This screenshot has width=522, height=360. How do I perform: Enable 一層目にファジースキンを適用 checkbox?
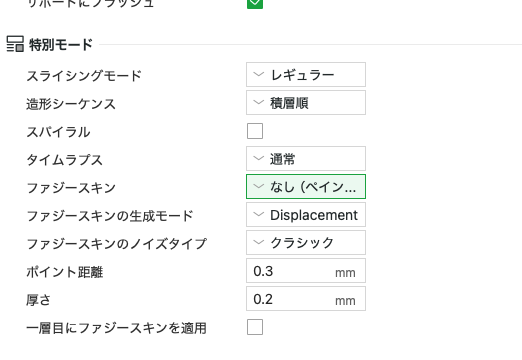point(255,327)
